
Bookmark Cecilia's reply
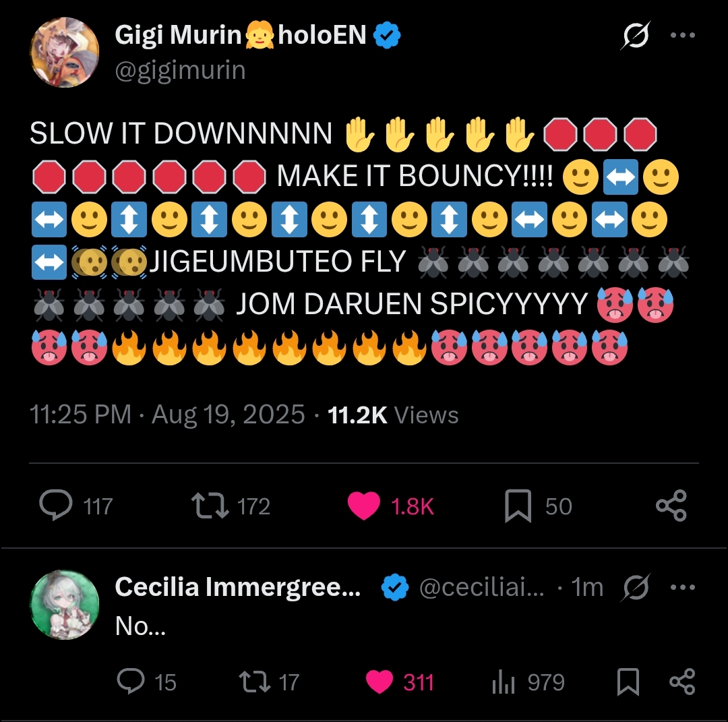click(628, 682)
